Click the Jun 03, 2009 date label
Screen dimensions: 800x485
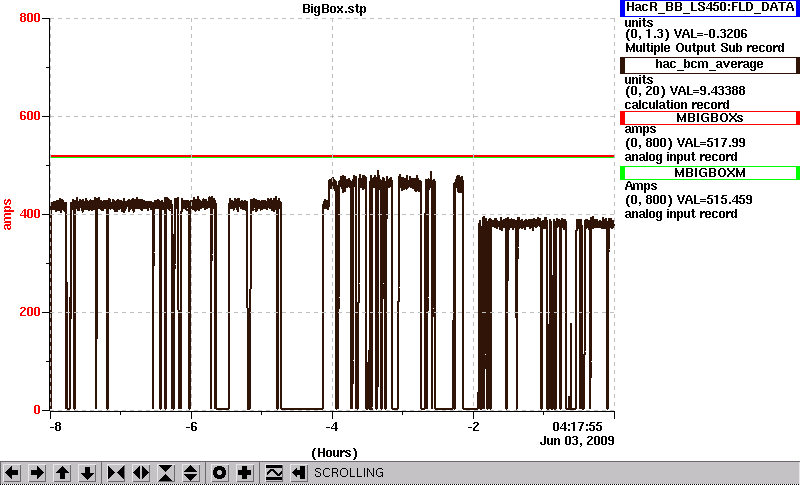click(x=577, y=441)
